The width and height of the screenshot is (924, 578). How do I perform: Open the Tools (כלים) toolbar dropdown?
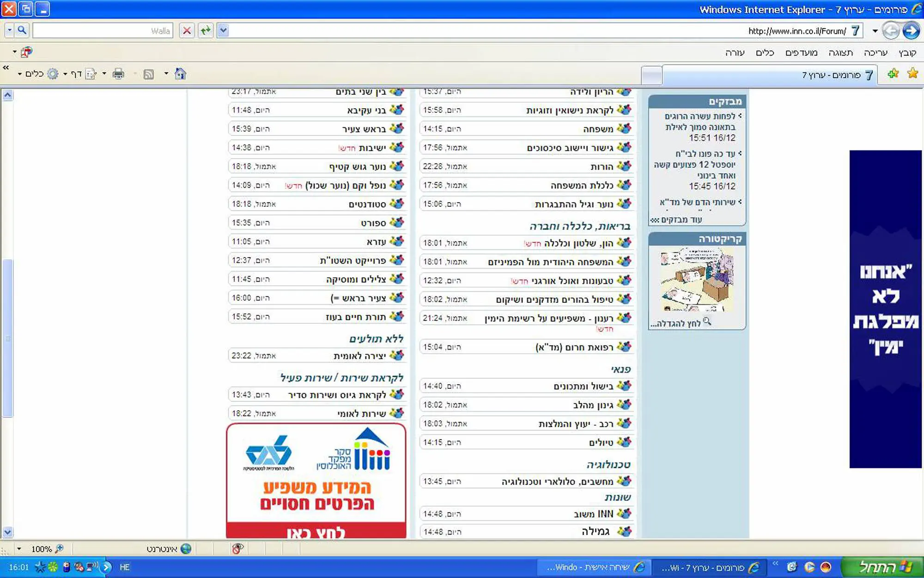pyautogui.click(x=35, y=74)
